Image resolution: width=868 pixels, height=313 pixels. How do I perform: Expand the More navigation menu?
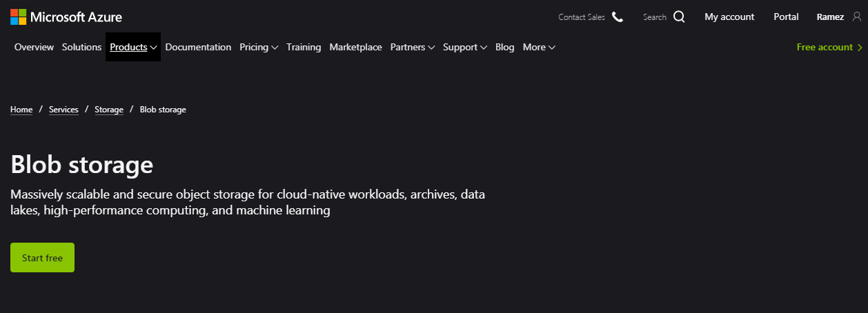[x=539, y=48]
